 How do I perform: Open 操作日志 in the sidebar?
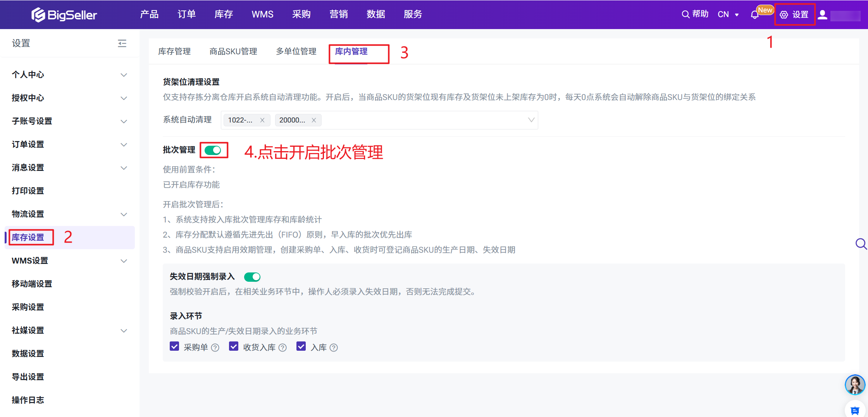pos(28,400)
